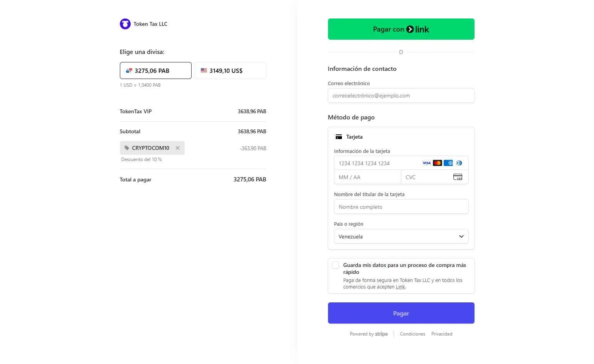
Task: Click the discount amount -363,90 PAB
Action: [253, 148]
